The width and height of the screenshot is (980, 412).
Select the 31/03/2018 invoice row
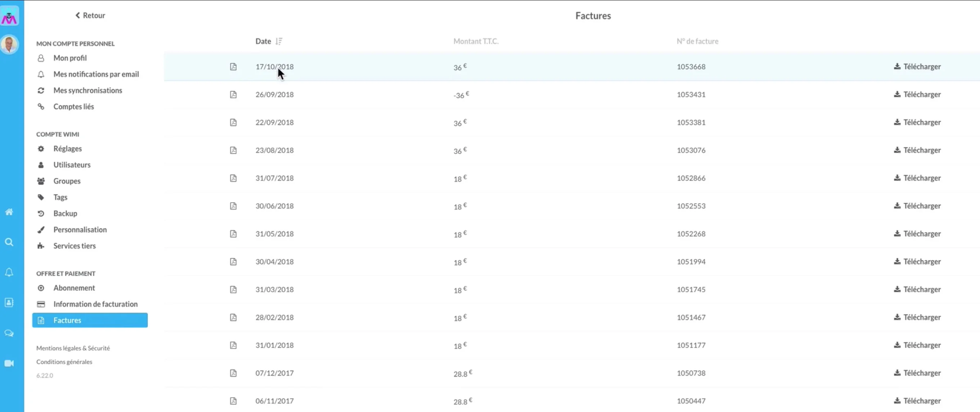pos(274,290)
